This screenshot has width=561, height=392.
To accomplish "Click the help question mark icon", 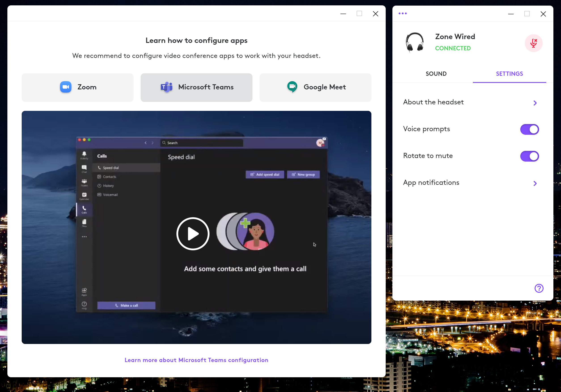I will coord(539,288).
